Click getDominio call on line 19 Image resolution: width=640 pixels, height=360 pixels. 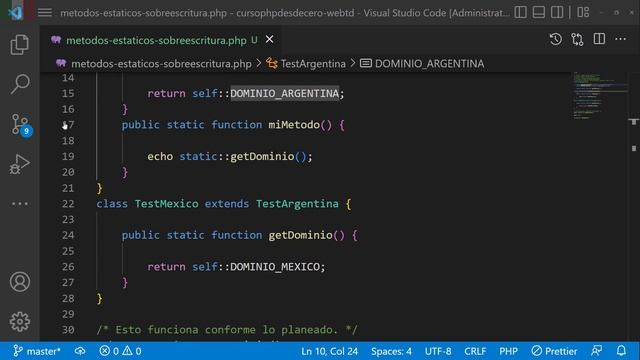pyautogui.click(x=262, y=156)
